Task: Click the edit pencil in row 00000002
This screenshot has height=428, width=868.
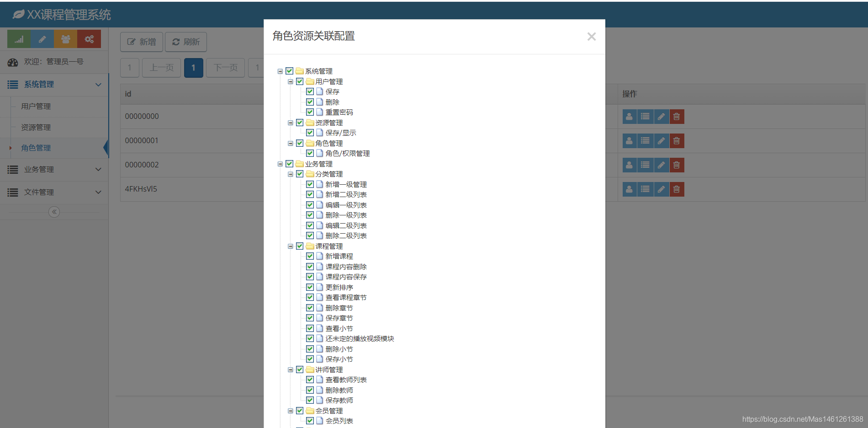Action: point(661,165)
